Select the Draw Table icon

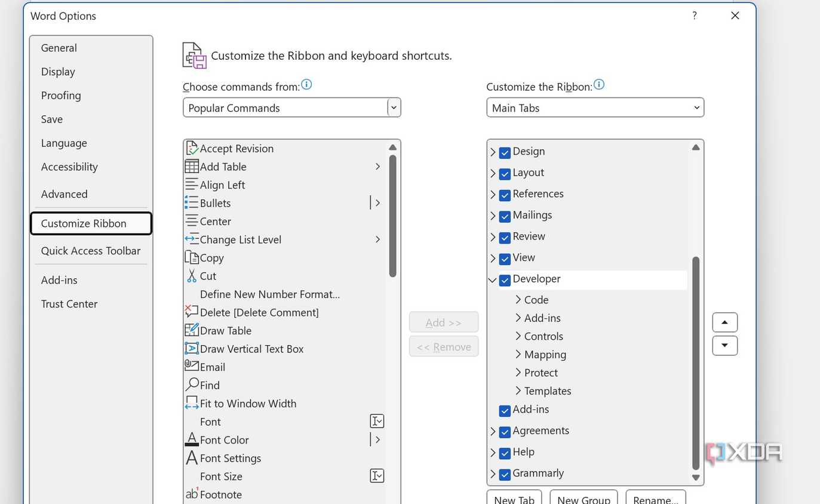(x=192, y=330)
